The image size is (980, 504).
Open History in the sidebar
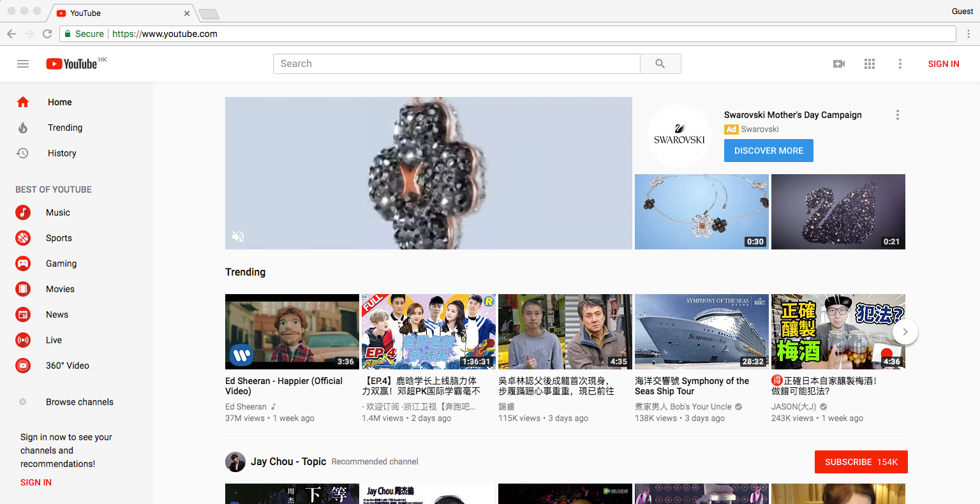click(x=77, y=153)
